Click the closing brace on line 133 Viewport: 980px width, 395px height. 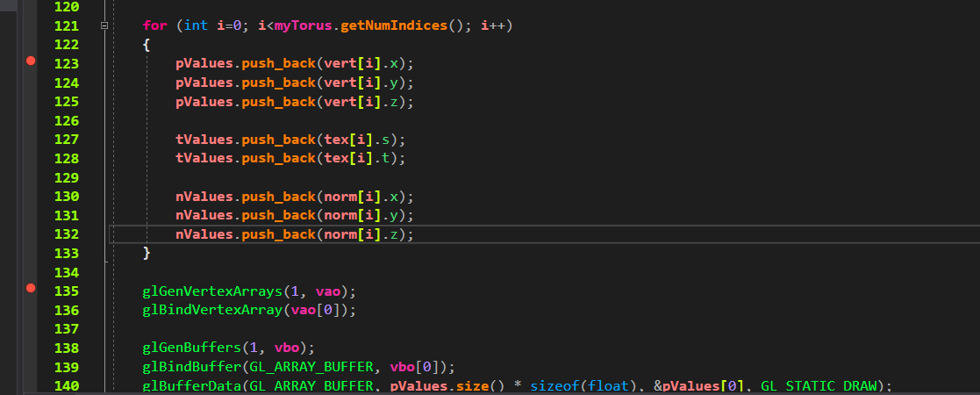[147, 253]
